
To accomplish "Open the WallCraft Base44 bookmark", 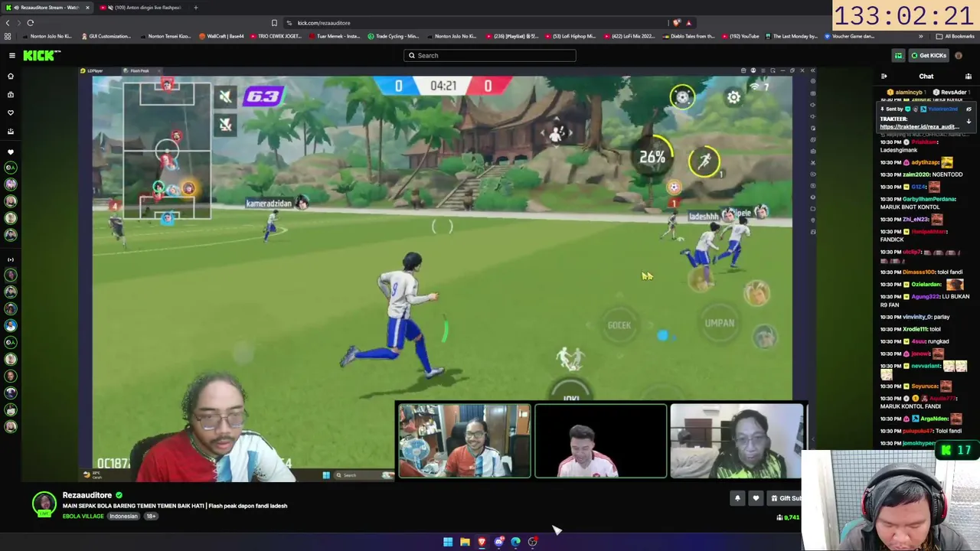I will (x=222, y=36).
